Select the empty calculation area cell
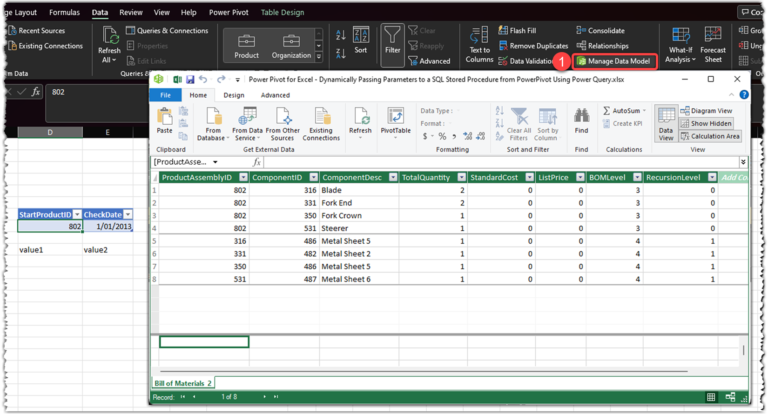Viewport: 768px width, 414px height. coord(204,341)
